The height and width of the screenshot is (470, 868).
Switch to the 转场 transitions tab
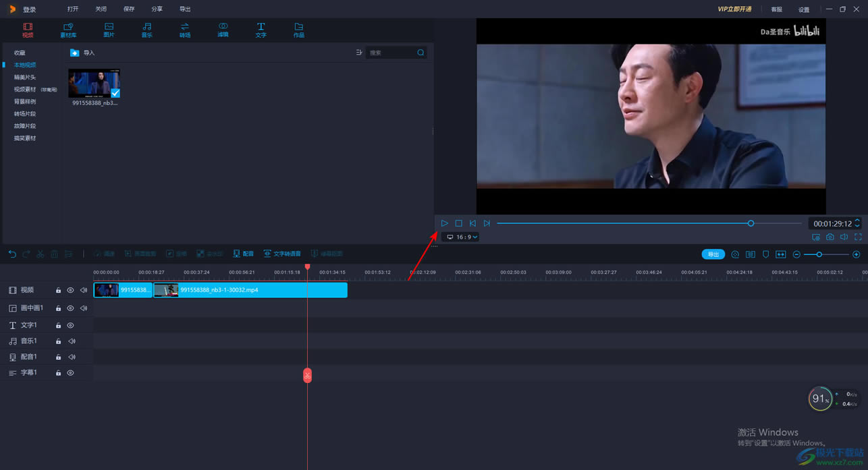tap(184, 30)
